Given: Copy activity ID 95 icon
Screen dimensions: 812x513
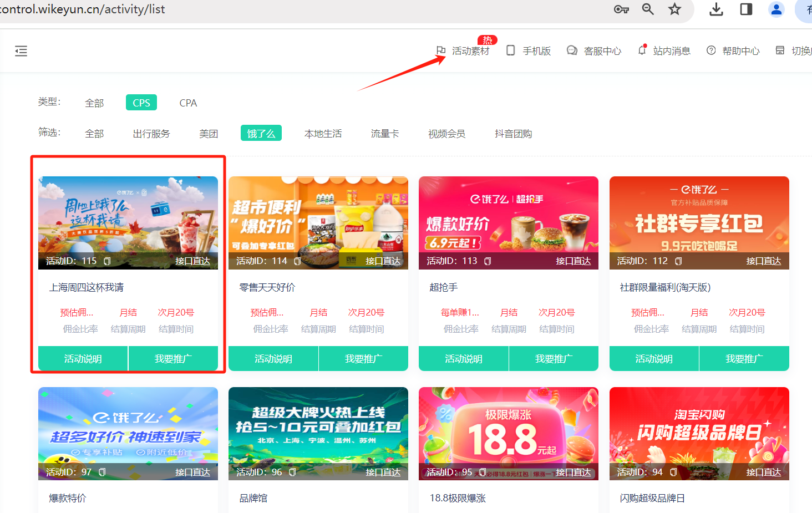Looking at the screenshot, I should (x=483, y=472).
